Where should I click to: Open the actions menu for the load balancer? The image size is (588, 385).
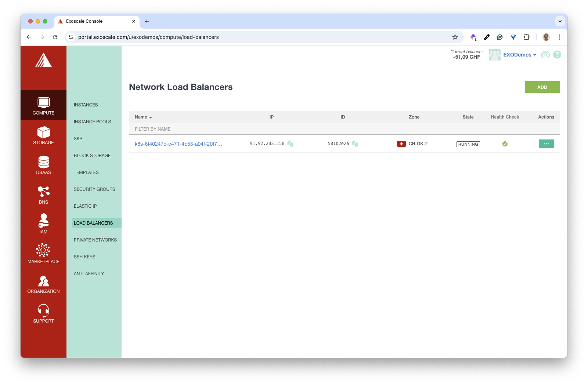546,144
